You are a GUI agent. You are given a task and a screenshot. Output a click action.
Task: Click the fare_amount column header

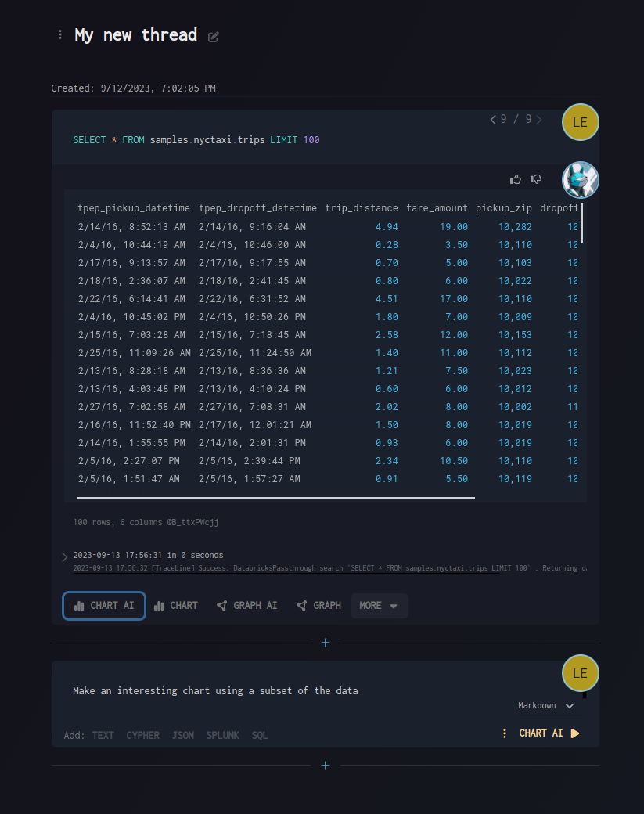click(x=437, y=208)
